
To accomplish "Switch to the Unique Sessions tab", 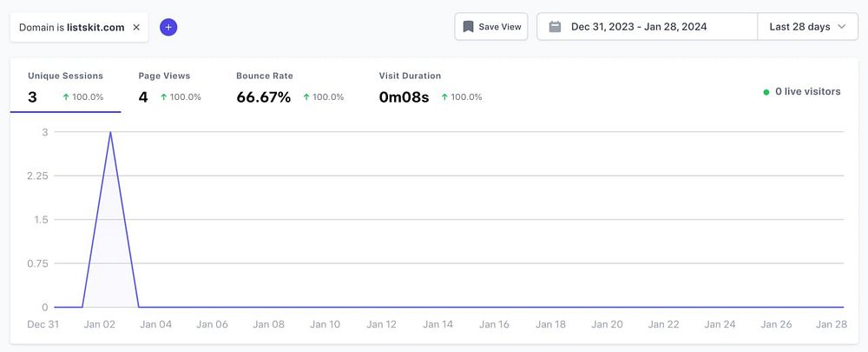I will coord(65,87).
